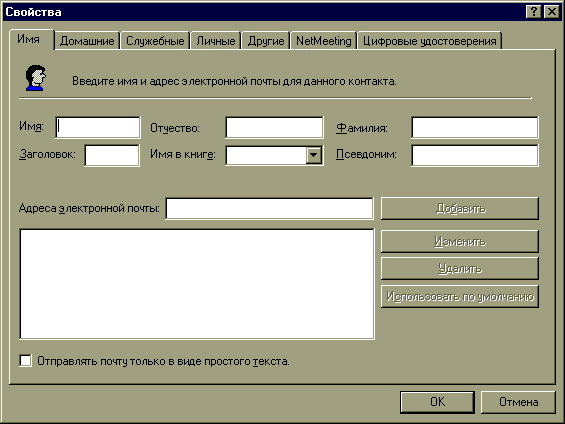Open the Другие tab

click(266, 41)
